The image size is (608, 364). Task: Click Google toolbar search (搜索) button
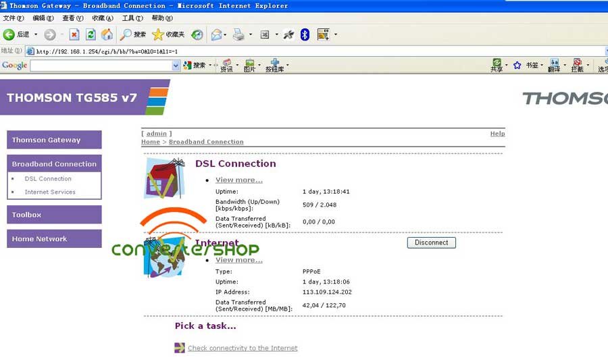(195, 66)
